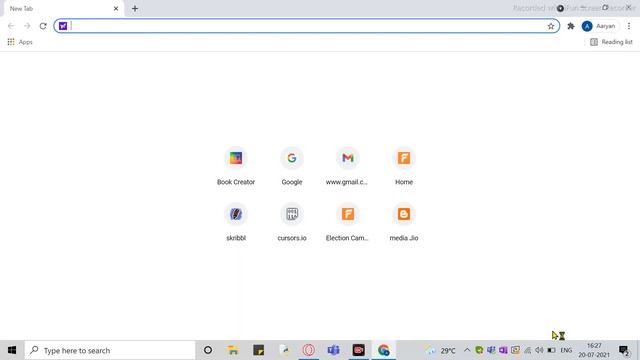Check the battery status icon

(551, 350)
